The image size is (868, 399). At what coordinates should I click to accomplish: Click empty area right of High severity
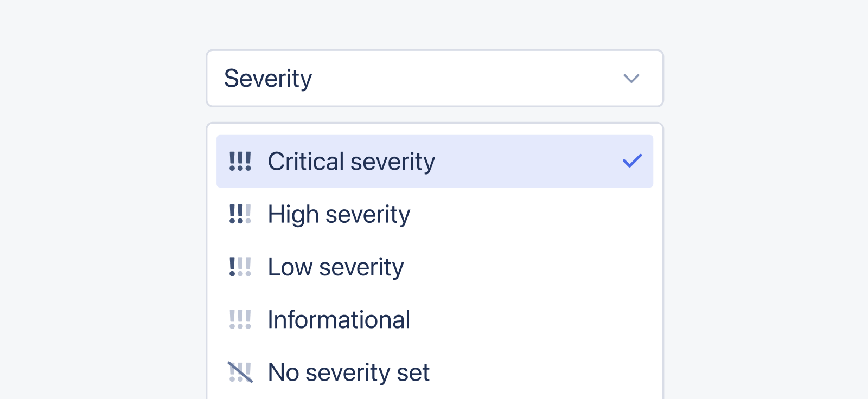pyautogui.click(x=532, y=214)
